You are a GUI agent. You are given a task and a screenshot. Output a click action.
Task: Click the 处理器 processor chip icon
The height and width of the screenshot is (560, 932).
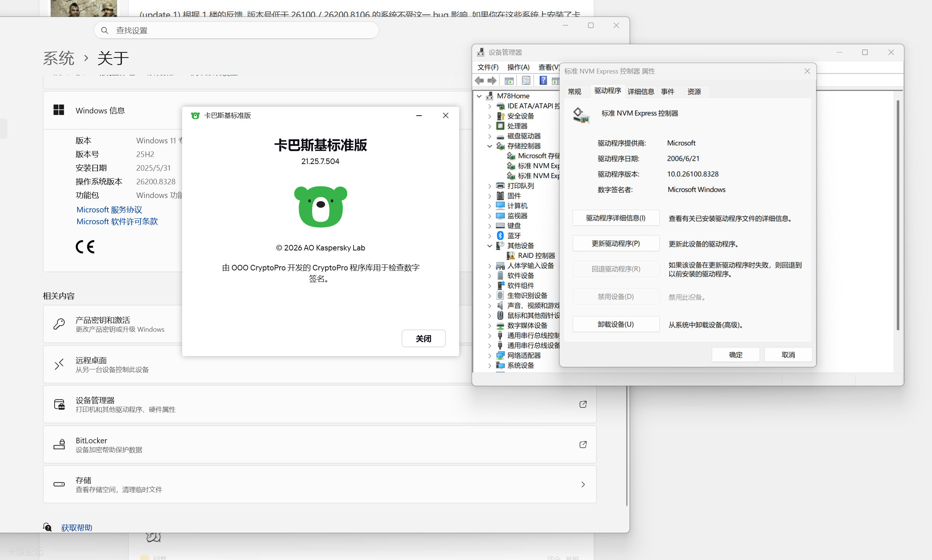coord(500,126)
